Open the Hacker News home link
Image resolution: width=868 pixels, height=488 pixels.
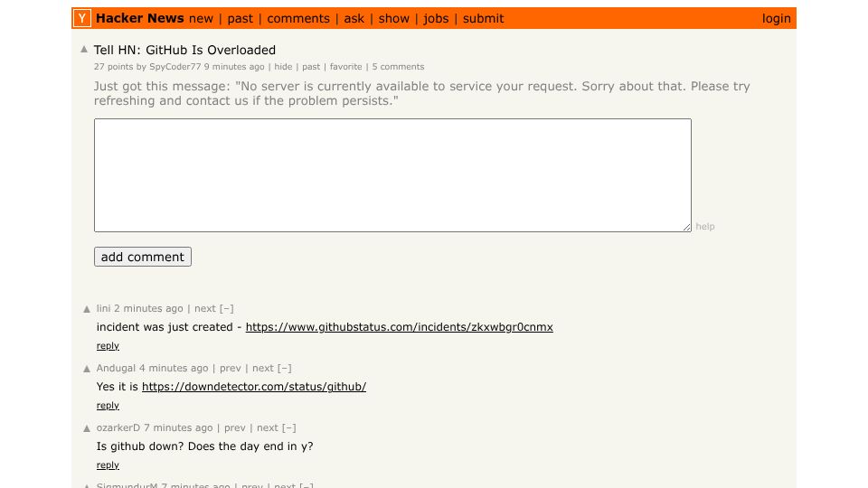coord(139,18)
